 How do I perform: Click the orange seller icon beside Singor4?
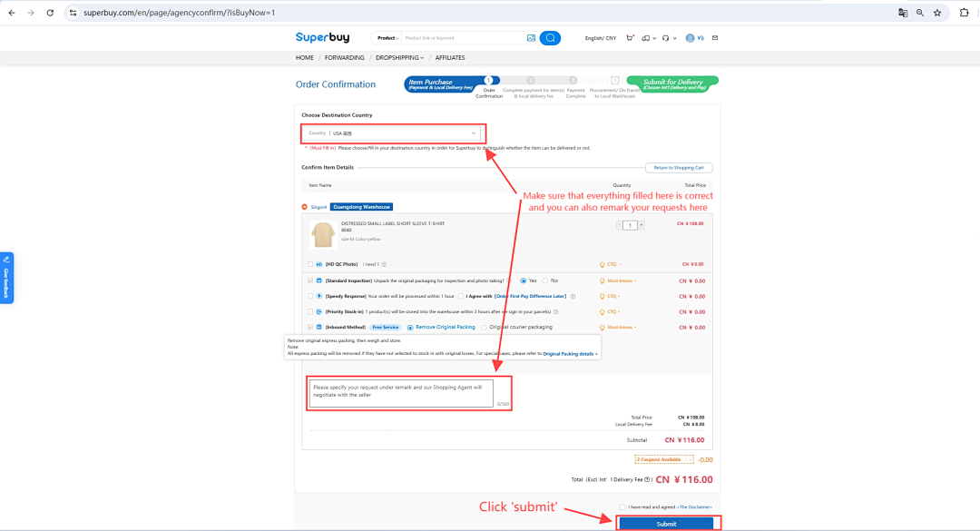point(304,207)
